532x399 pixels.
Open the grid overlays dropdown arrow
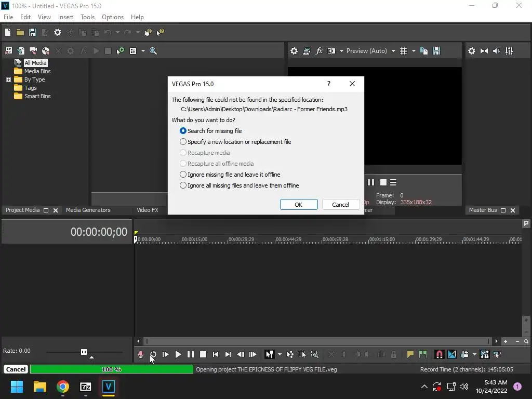coord(414,51)
